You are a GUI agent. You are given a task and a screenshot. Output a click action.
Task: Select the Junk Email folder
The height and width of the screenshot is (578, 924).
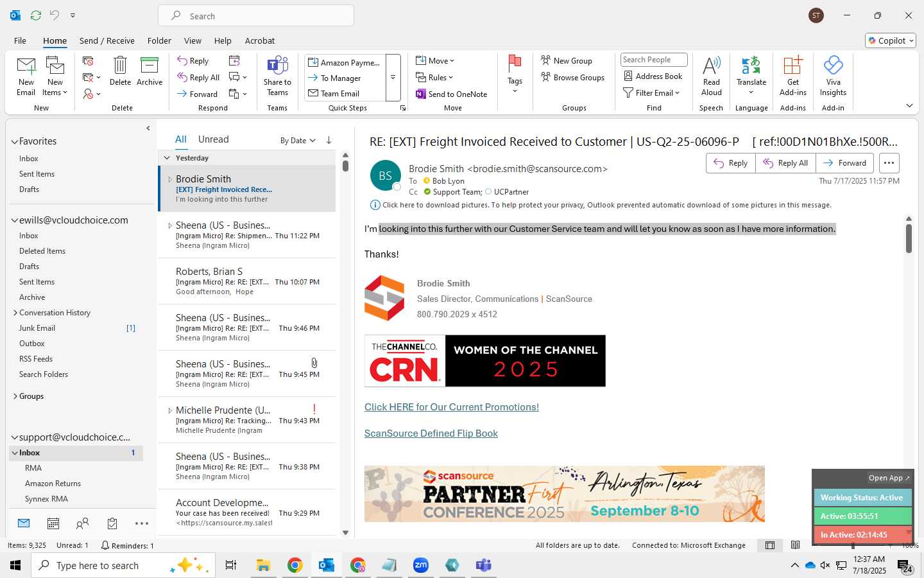pos(37,328)
